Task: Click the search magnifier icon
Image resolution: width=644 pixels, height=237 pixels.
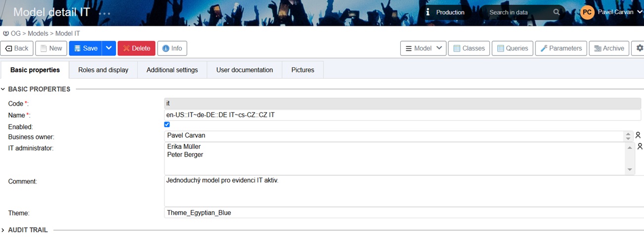Action: (556, 12)
